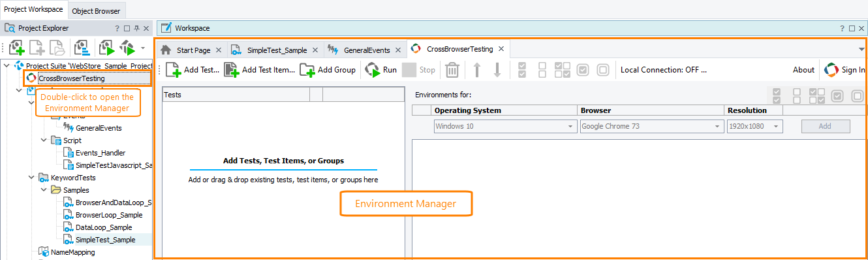
Task: Click check-all icon in the Environments toolbar
Action: [x=777, y=96]
